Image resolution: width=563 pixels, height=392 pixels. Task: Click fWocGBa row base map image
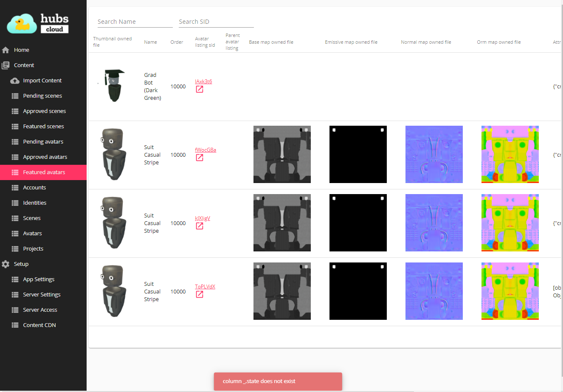point(282,155)
